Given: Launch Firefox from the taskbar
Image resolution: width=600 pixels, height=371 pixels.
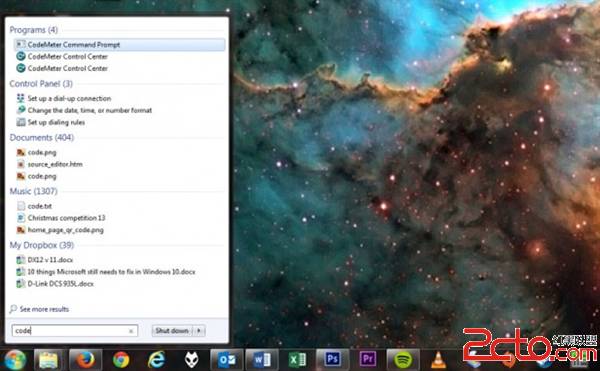Looking at the screenshot, I should tap(85, 360).
